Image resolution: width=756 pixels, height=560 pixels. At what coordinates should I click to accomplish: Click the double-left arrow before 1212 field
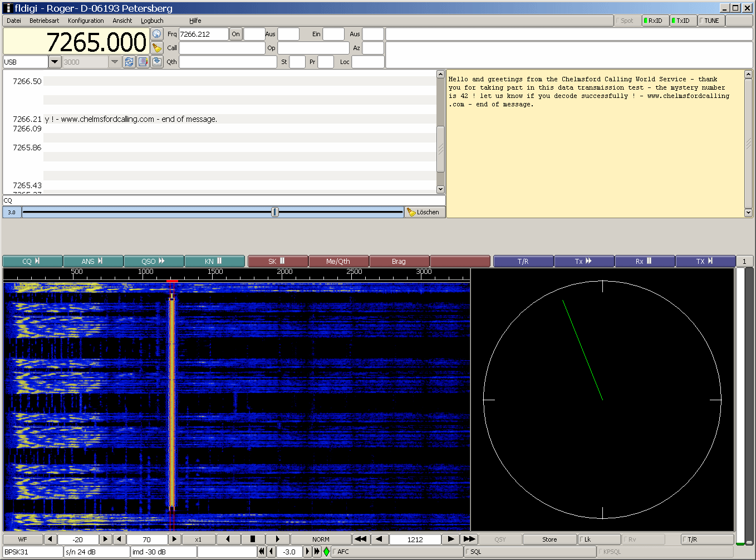tap(361, 539)
